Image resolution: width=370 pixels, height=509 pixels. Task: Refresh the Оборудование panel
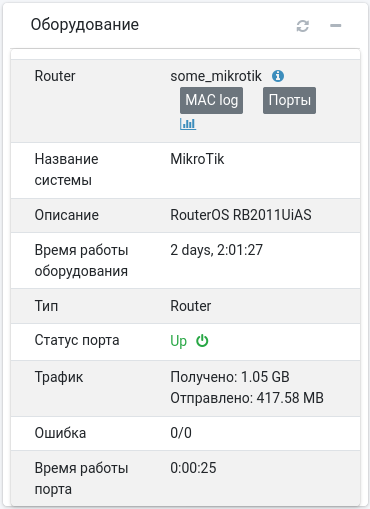pyautogui.click(x=303, y=26)
